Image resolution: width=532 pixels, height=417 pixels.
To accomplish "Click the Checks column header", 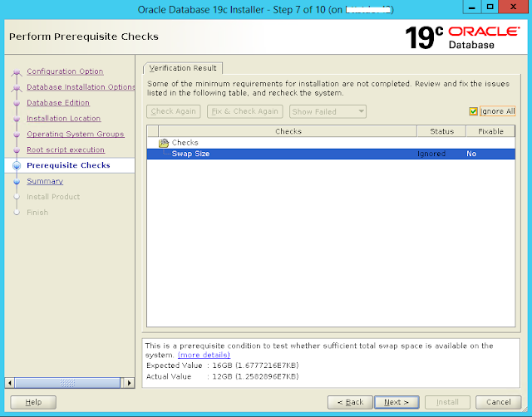I will (288, 131).
